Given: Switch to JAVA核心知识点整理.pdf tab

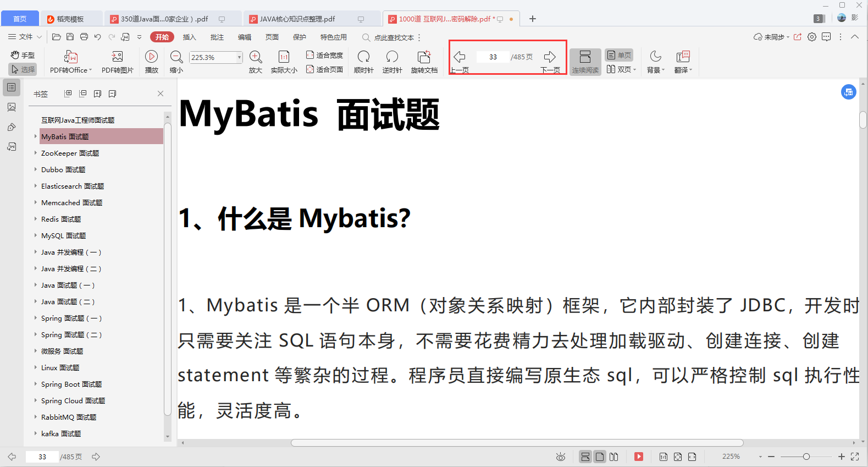Looking at the screenshot, I should 313,19.
